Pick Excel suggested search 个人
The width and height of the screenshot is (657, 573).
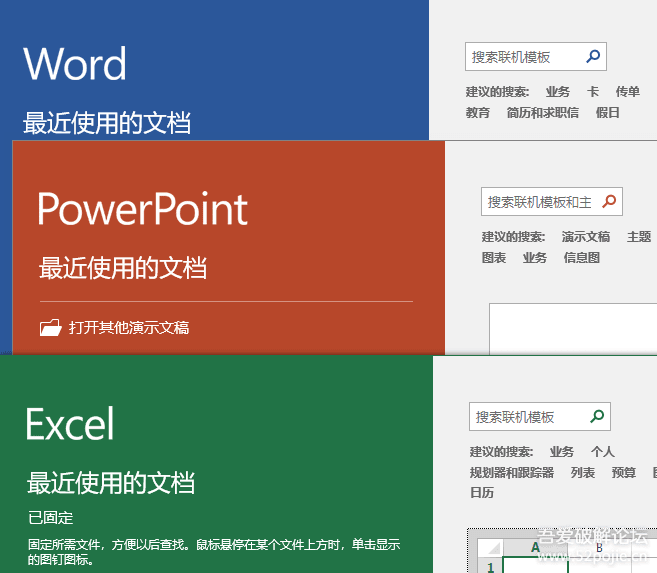pos(603,452)
